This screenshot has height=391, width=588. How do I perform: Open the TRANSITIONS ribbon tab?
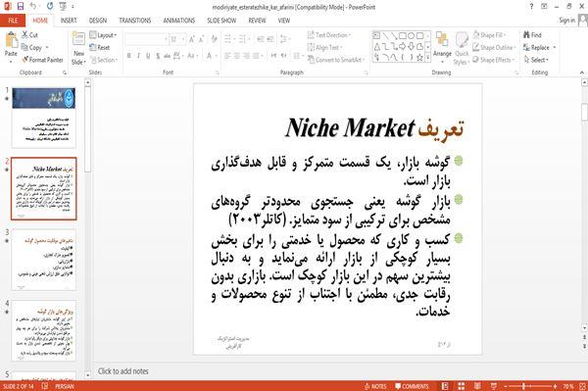point(135,21)
